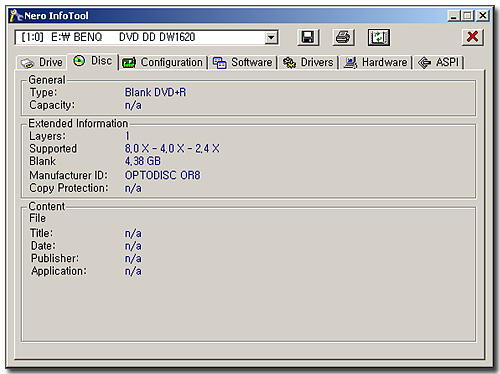
Task: Click the Capacity 'n/a' value
Action: pyautogui.click(x=133, y=105)
